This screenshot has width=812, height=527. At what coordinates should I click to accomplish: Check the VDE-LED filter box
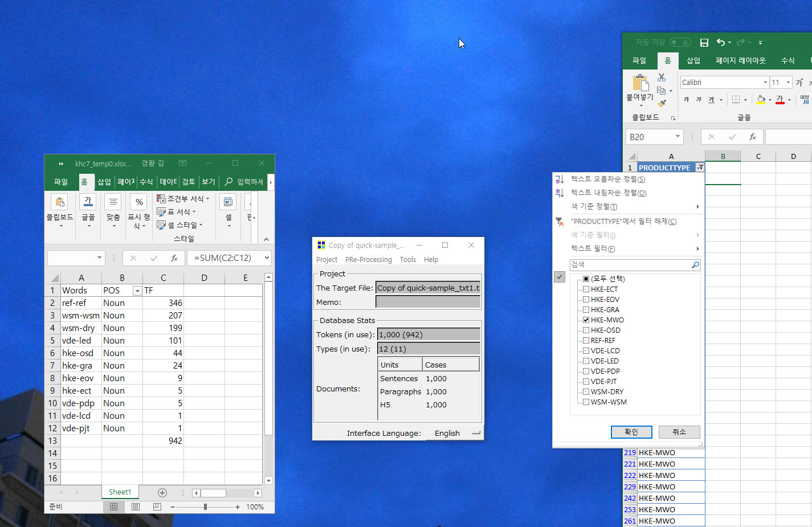pos(586,361)
